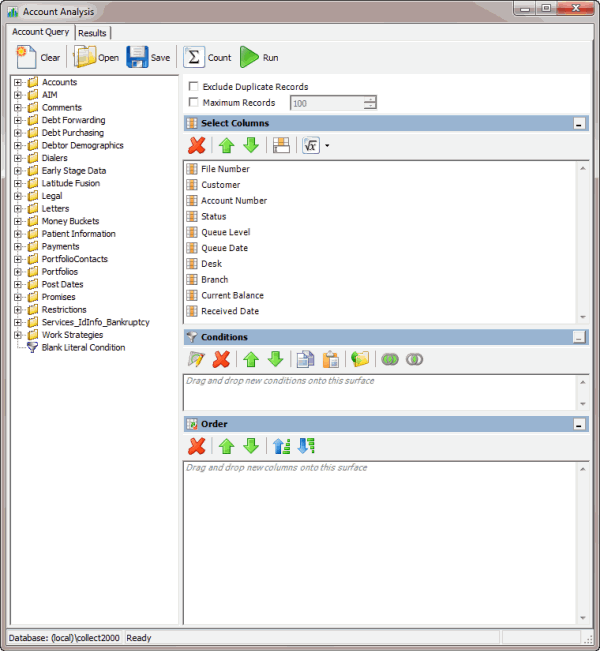Select the Account Number column row
The width and height of the screenshot is (600, 651).
click(x=234, y=201)
